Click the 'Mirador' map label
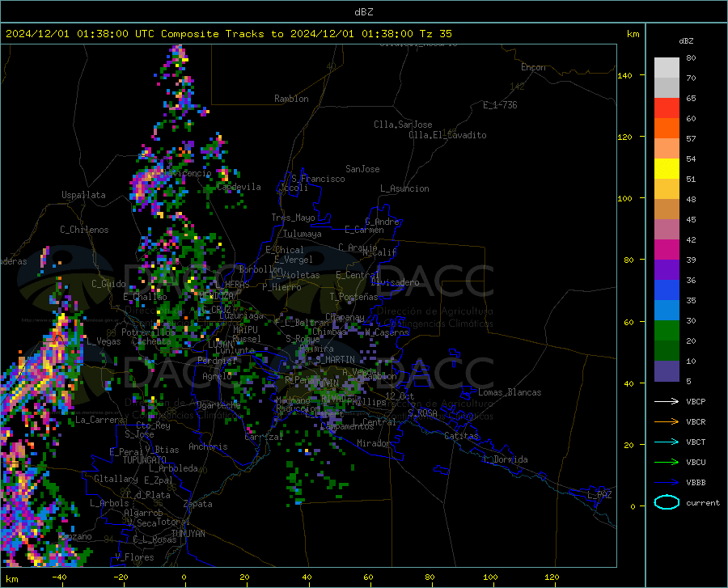 pyautogui.click(x=373, y=443)
